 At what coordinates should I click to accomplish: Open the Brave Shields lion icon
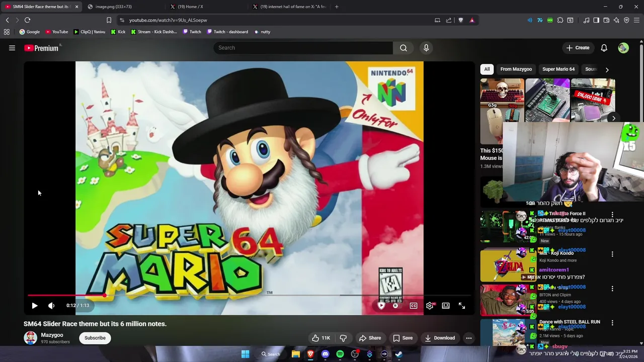[460, 20]
